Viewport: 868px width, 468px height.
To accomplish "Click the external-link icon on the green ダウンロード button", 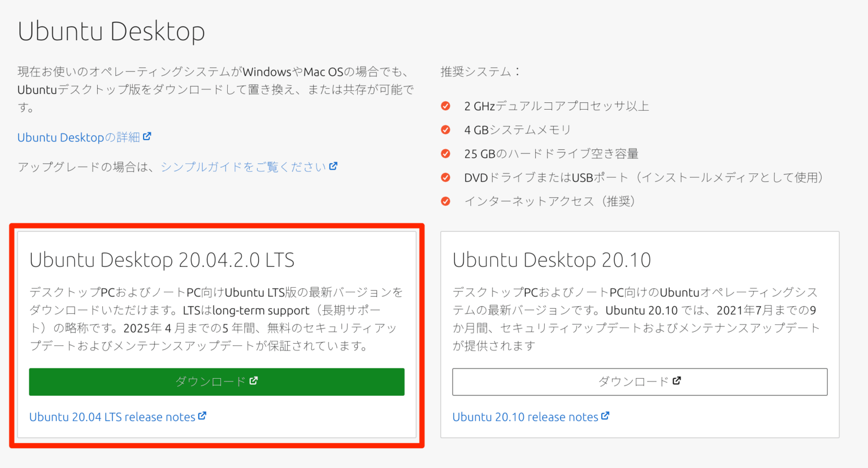I will pos(253,381).
